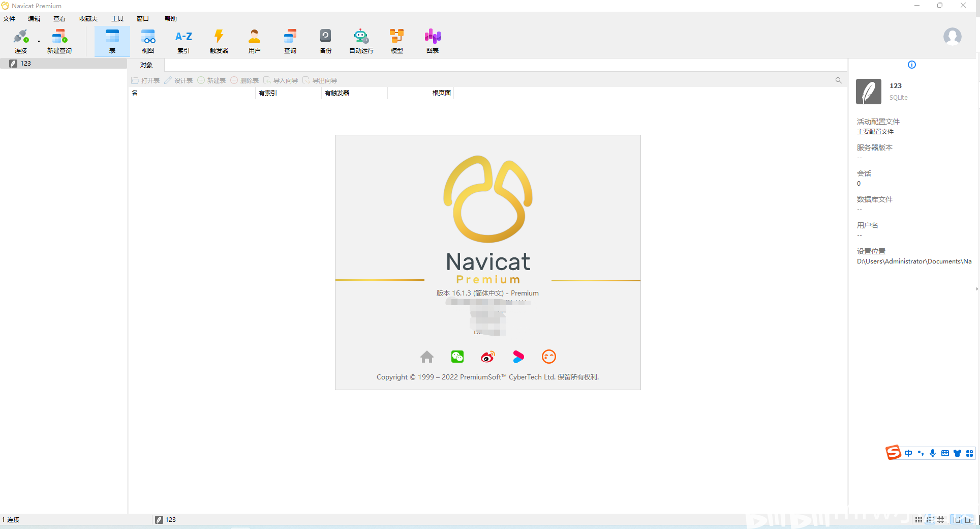Viewport: 980px width, 529px height.
Task: Open the 触发器 (Trigger) lightning icon
Action: coord(219,41)
